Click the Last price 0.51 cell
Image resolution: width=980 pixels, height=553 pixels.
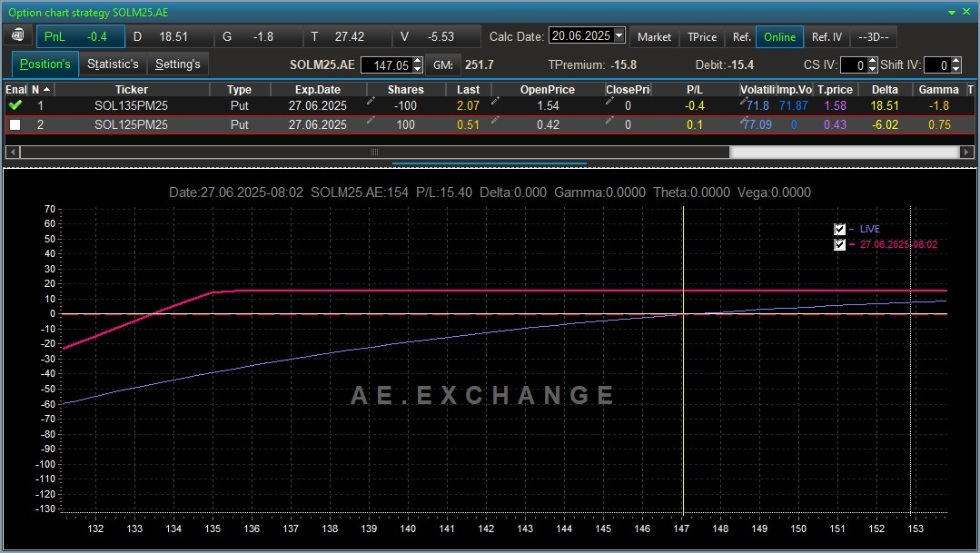[x=468, y=125]
